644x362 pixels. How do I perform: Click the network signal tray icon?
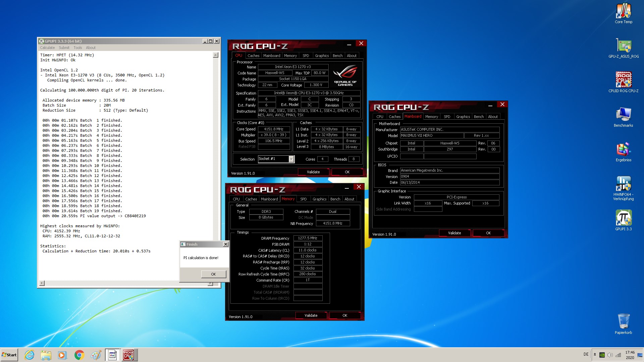[618, 355]
